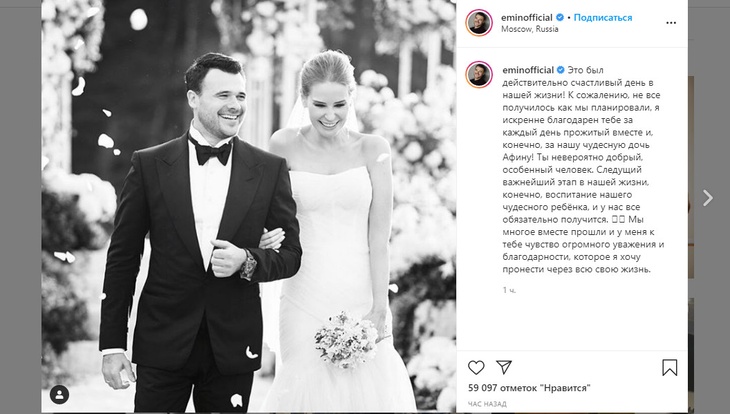
Task: Open the header profile avatar
Action: tap(479, 23)
